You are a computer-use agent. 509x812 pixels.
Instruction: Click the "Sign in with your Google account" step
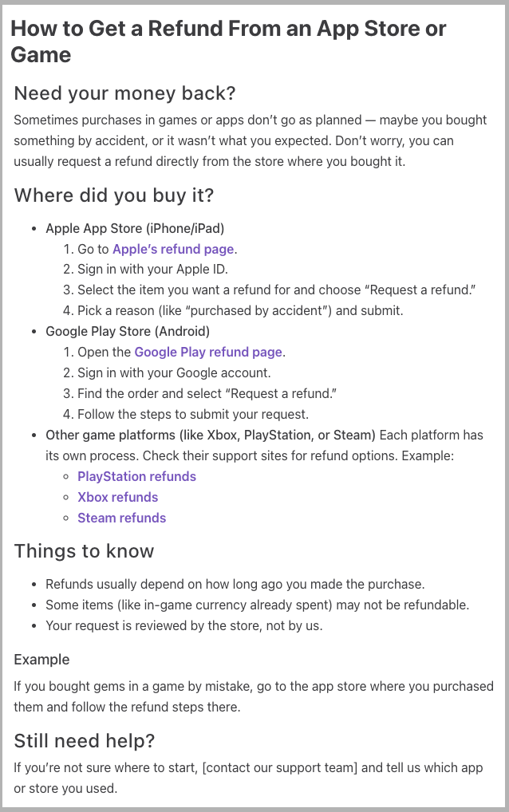pos(174,372)
